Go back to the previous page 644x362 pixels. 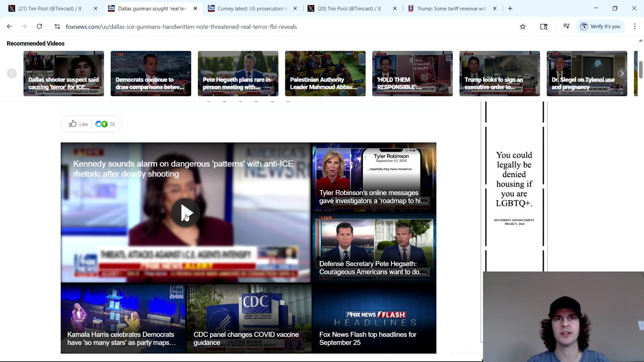9,27
